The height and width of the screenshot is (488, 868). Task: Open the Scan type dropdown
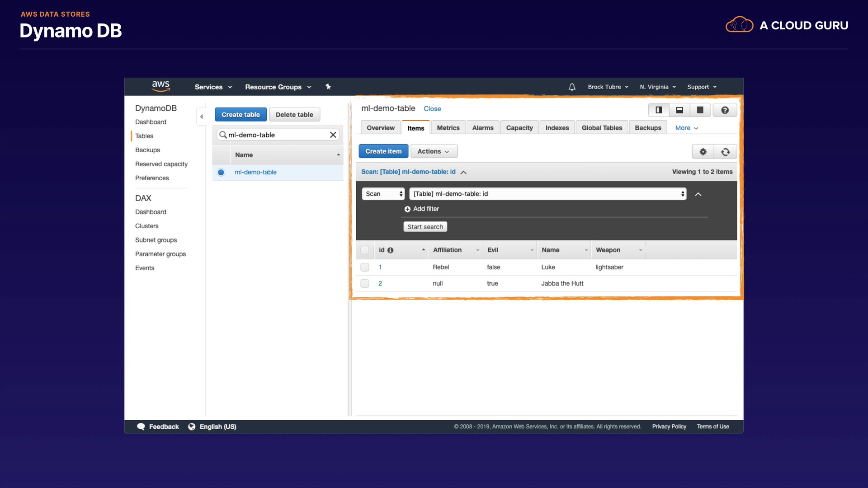click(383, 194)
